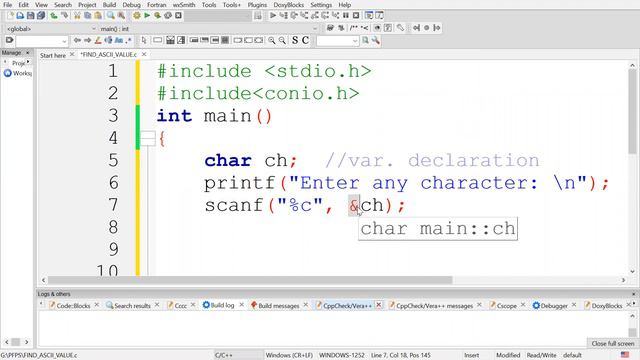Switch to the Build messages tab
The width and height of the screenshot is (640, 360).
(278, 305)
